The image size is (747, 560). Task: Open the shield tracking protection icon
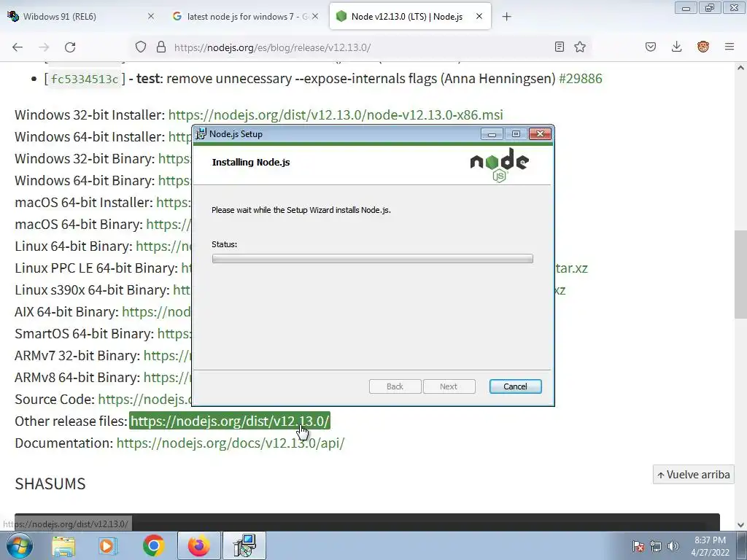pyautogui.click(x=141, y=47)
